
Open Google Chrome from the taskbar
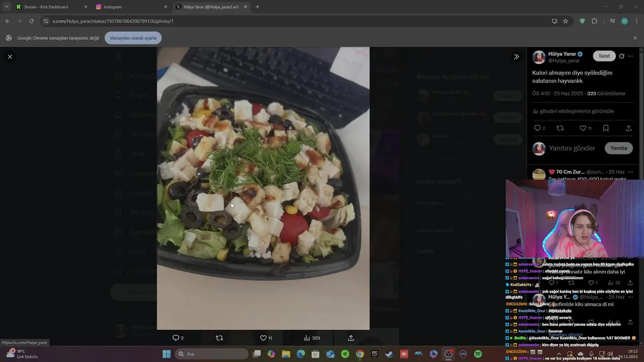click(x=360, y=354)
